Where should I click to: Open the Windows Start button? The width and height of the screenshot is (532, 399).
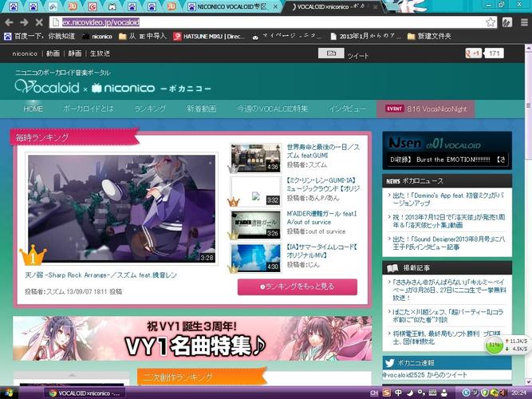point(9,393)
